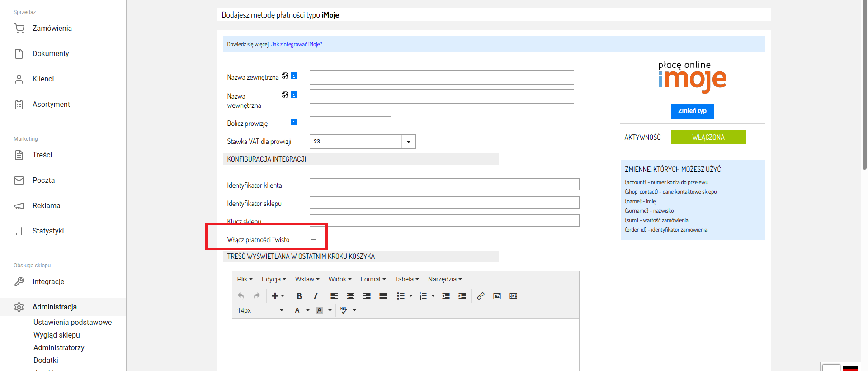Expand the bullet list style arrow
Viewport: 868px width, 371px height.
(411, 296)
